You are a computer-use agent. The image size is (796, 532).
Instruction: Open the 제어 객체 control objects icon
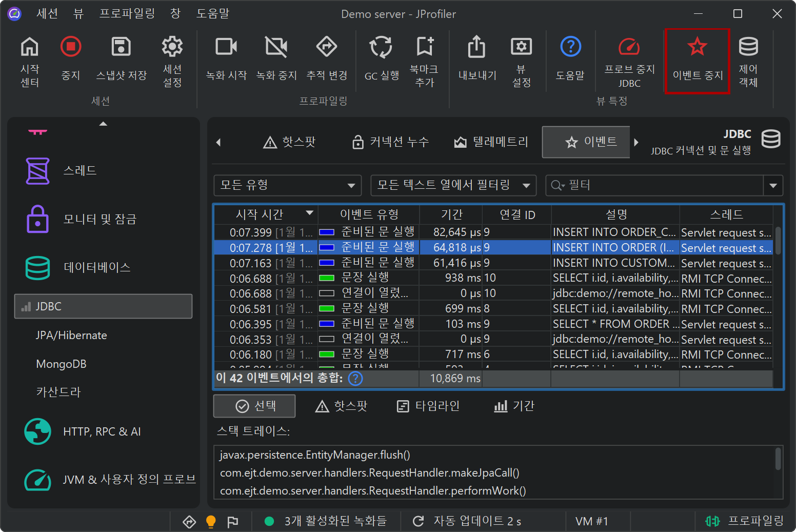(x=748, y=48)
